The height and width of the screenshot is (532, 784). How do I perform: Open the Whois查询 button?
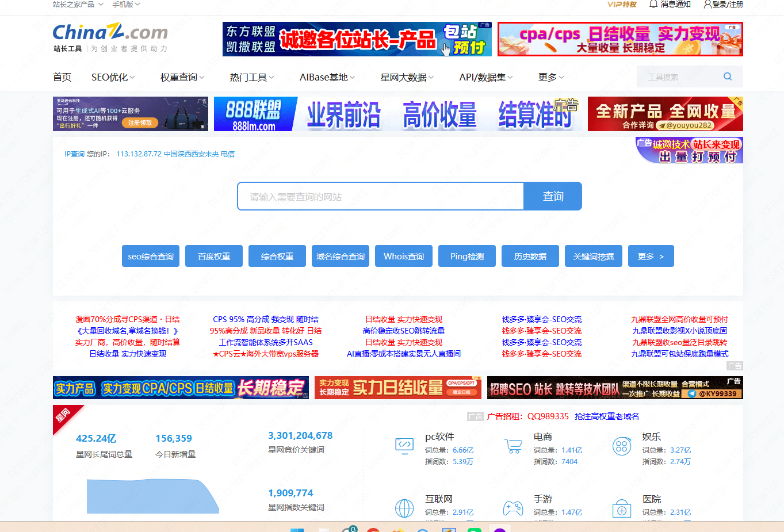pyautogui.click(x=404, y=257)
